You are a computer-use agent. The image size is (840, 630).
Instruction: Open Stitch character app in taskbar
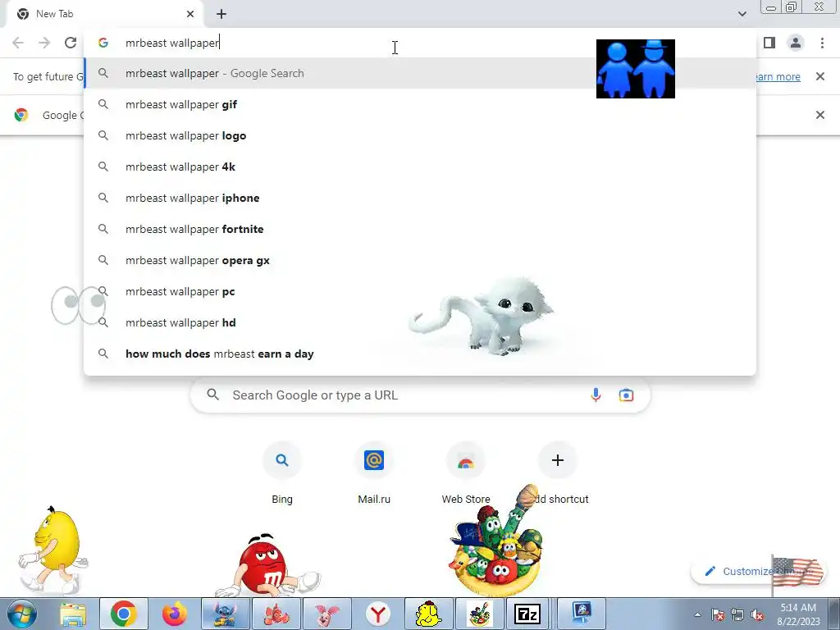point(226,614)
